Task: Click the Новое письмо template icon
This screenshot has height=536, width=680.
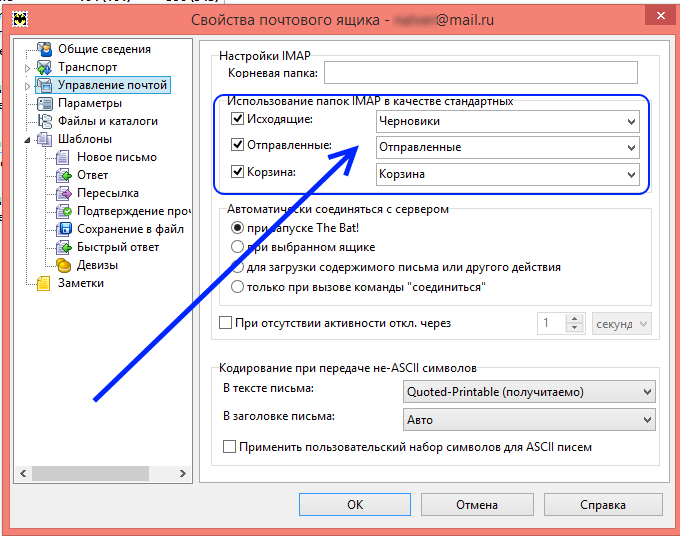Action: (x=64, y=157)
